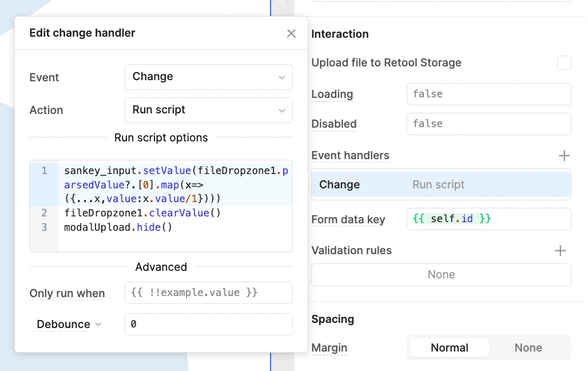Click the Validation rules label
Image resolution: width=588 pixels, height=371 pixels.
(x=351, y=250)
